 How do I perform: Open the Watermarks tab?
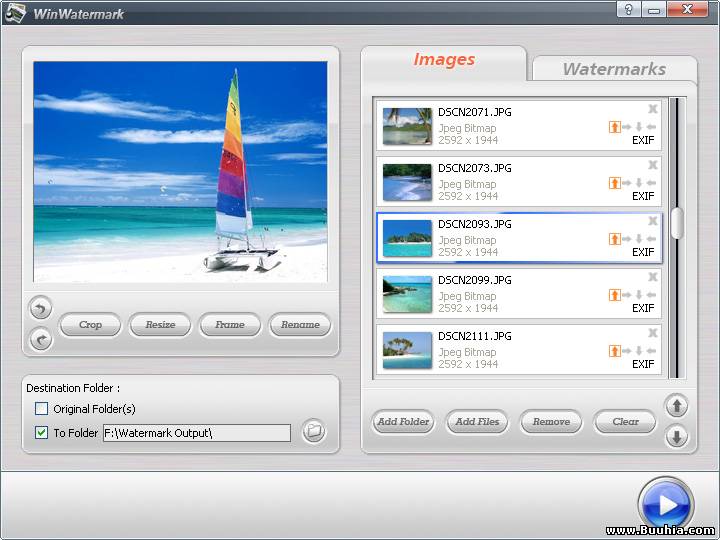pos(614,69)
